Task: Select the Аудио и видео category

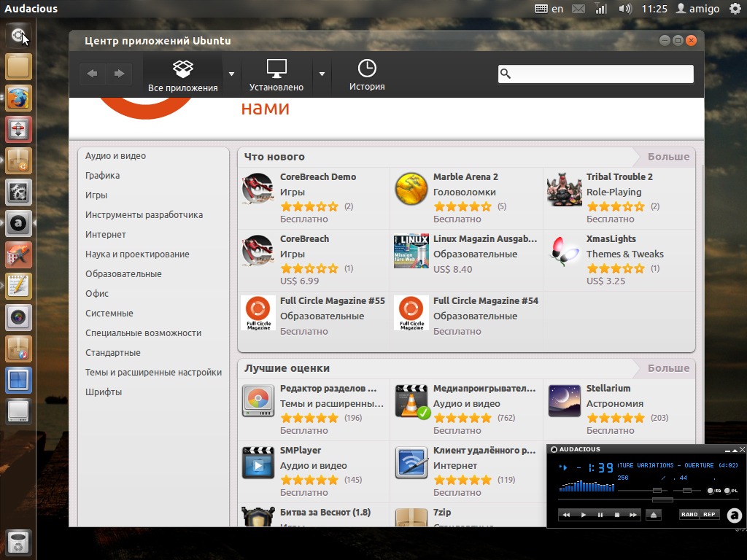Action: click(x=116, y=156)
